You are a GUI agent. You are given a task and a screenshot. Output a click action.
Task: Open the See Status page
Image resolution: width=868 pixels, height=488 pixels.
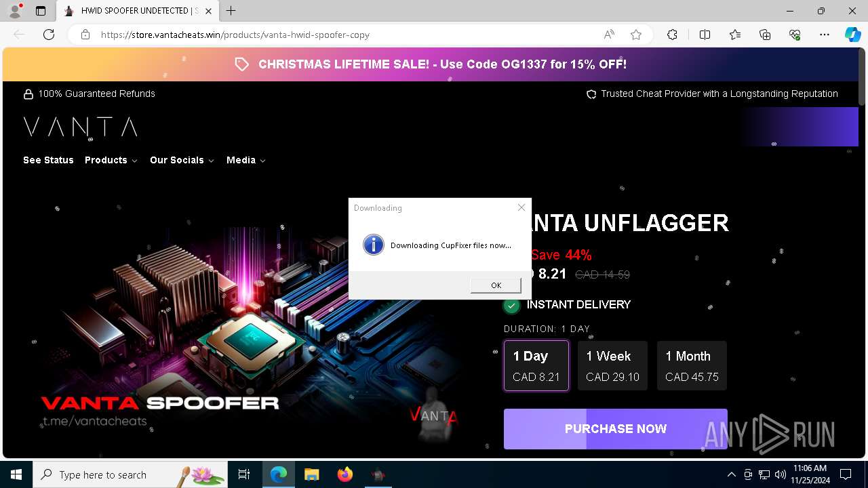point(48,160)
